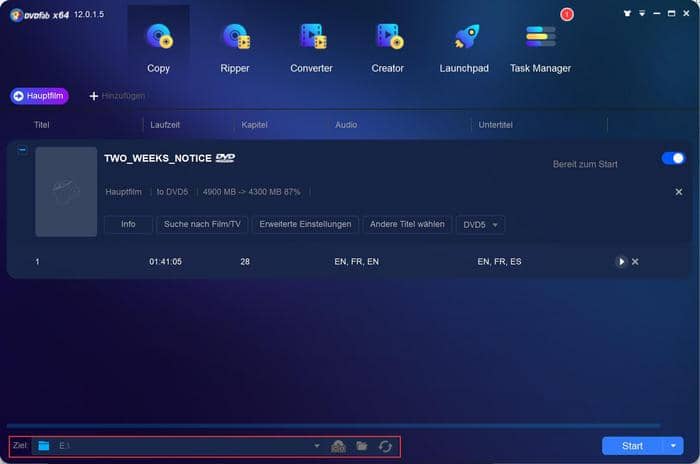The width and height of the screenshot is (700, 464).
Task: Select ISO image output icon
Action: click(338, 446)
